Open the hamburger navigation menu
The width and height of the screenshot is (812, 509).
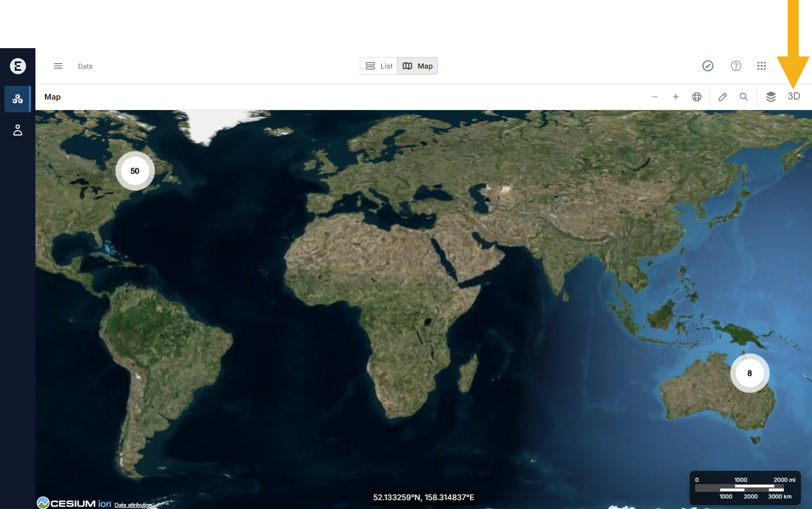click(58, 66)
